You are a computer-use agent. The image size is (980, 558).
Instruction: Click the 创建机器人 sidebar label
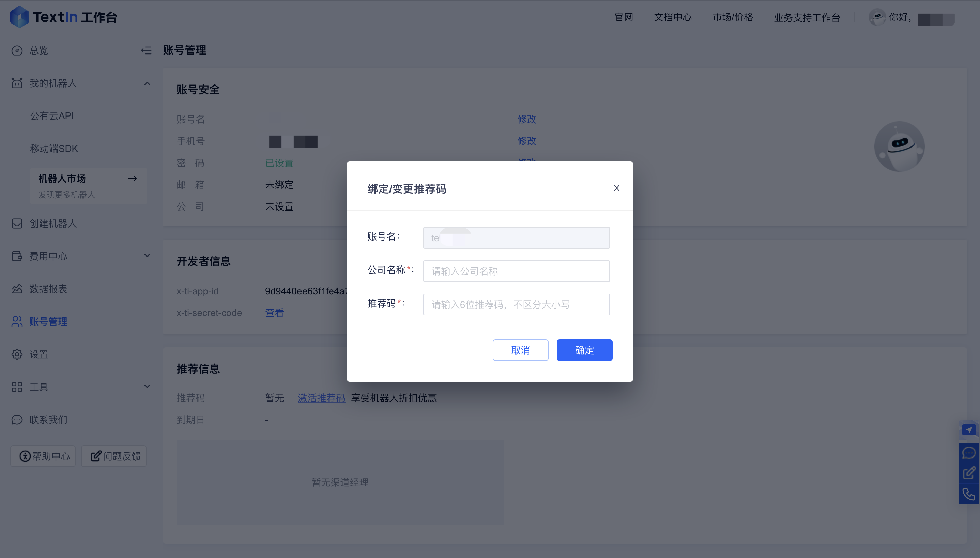pyautogui.click(x=53, y=223)
